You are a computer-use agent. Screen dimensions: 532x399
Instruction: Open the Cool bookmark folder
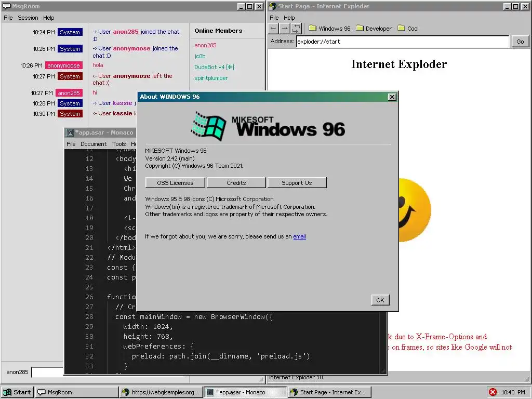[408, 29]
